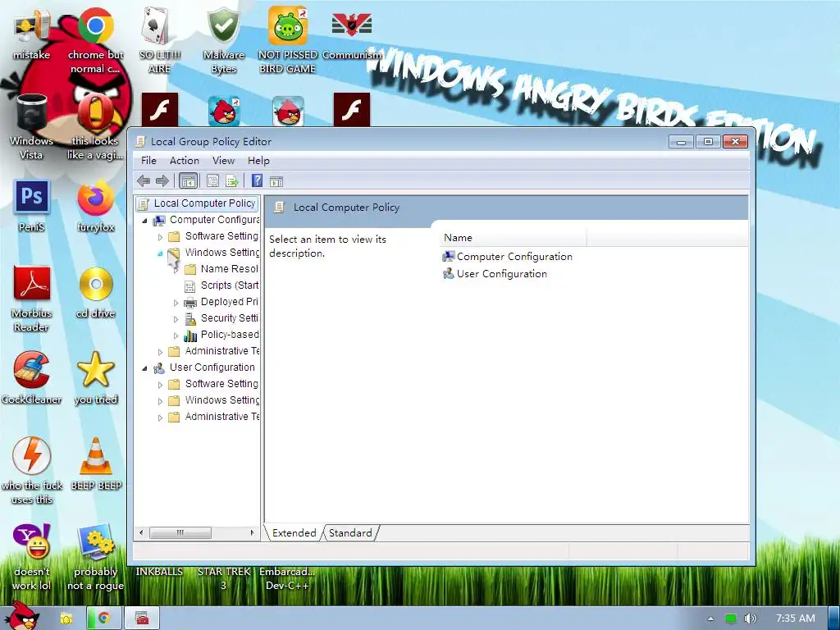This screenshot has width=840, height=630.
Task: Show hidden system tray icons
Action: point(711,619)
